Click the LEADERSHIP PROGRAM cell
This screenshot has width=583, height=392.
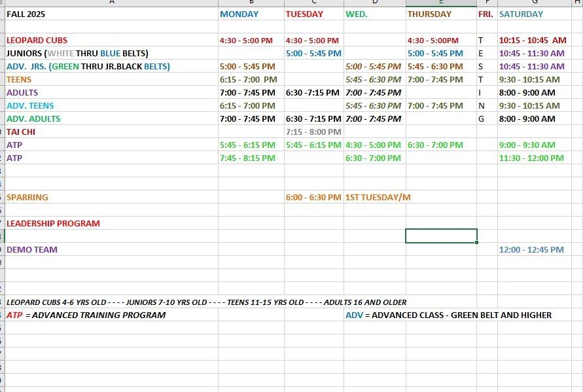(x=53, y=223)
